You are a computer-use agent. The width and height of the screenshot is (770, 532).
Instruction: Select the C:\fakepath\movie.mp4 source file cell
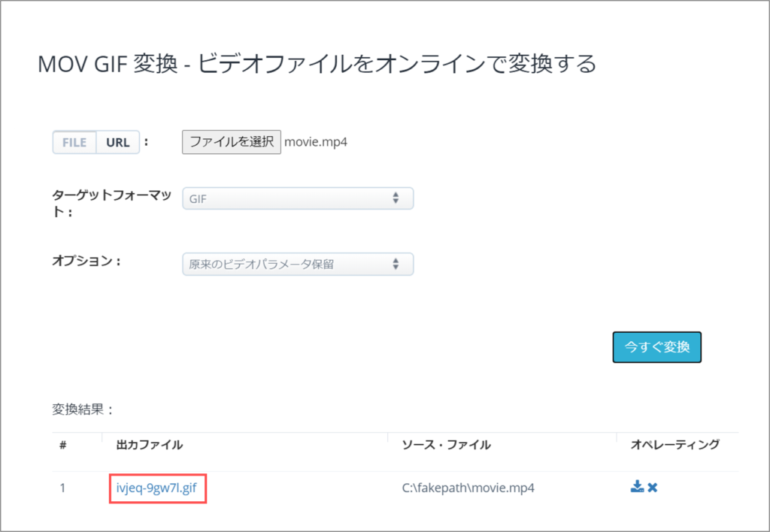[468, 488]
